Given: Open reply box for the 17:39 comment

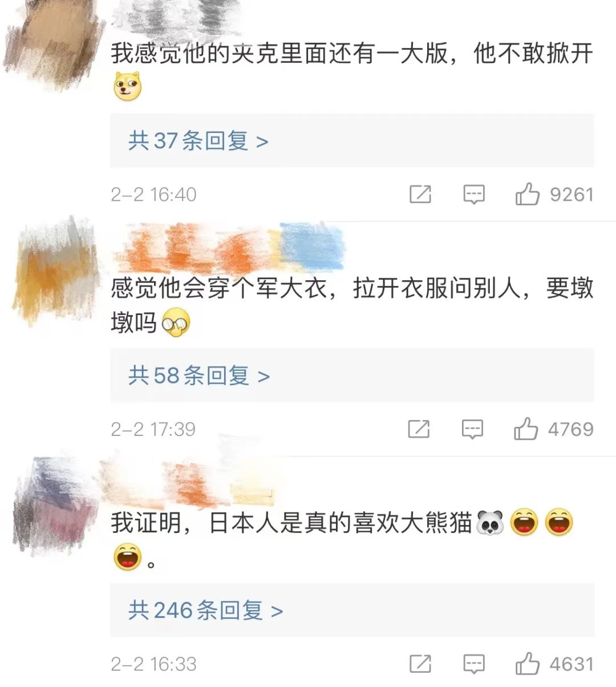Looking at the screenshot, I should coord(472,429).
